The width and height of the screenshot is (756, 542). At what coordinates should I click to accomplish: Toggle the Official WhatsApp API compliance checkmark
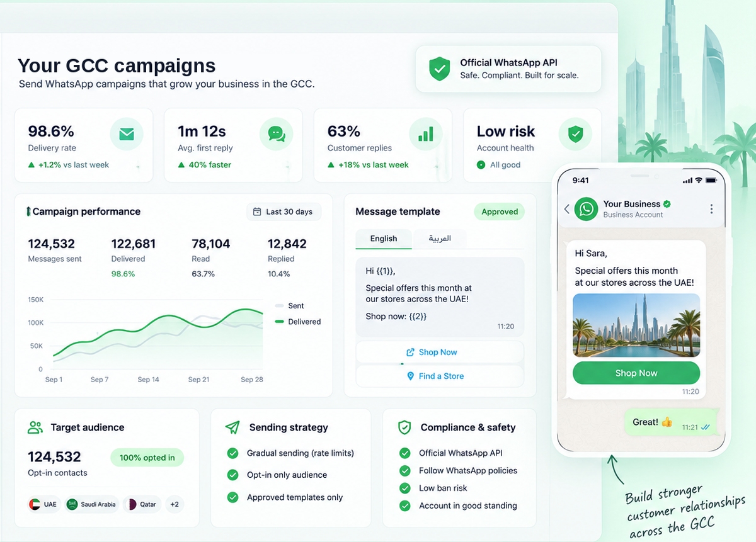pos(405,453)
